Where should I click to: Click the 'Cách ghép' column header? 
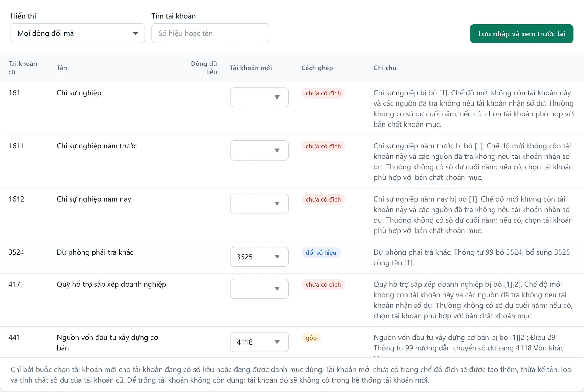[317, 68]
